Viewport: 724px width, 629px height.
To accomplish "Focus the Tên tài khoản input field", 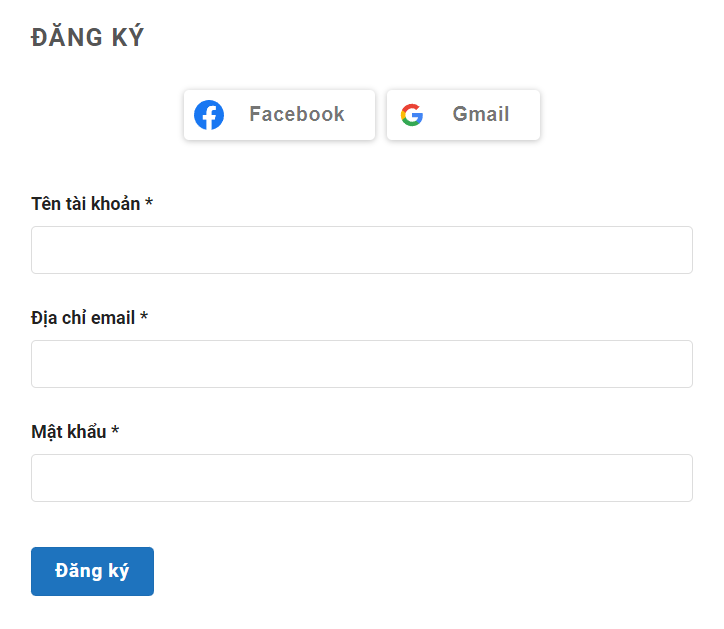I will point(361,250).
